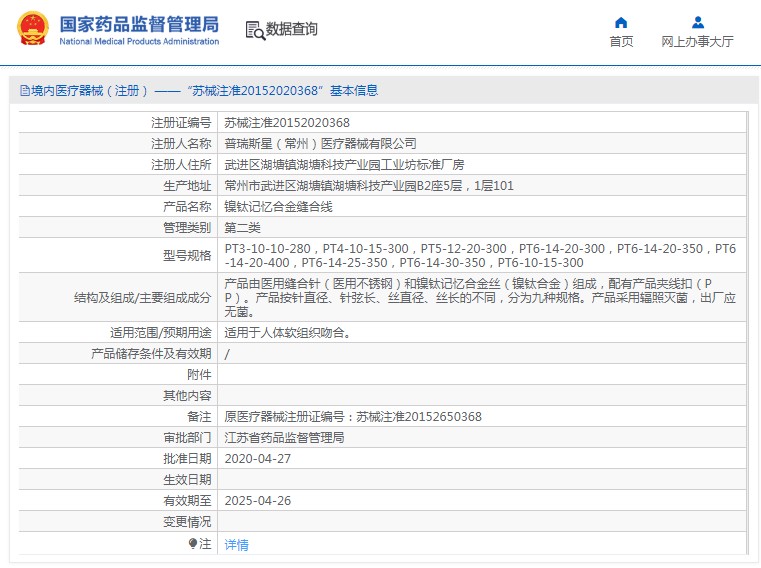The height and width of the screenshot is (568, 761).
Task: Click the 数据查询 heading
Action: (292, 29)
